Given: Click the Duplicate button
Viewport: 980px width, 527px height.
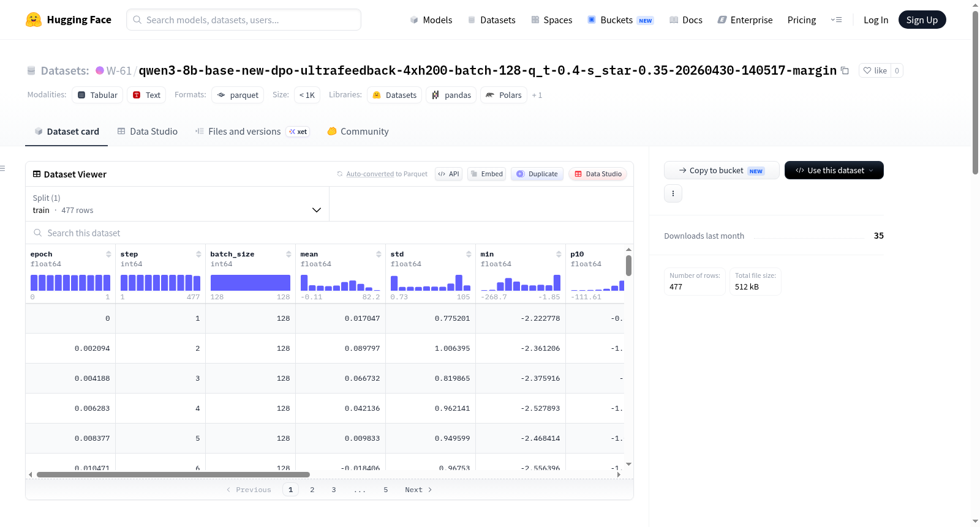Looking at the screenshot, I should point(537,174).
